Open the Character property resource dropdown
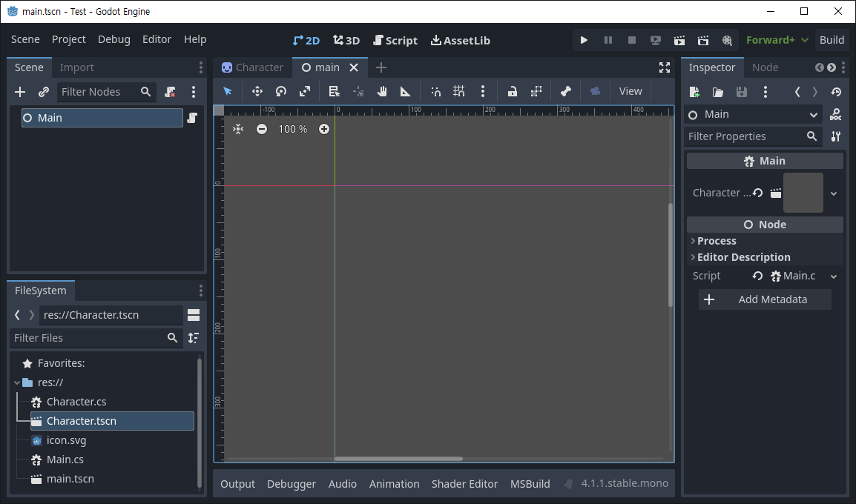The width and height of the screenshot is (856, 504). pyautogui.click(x=834, y=193)
